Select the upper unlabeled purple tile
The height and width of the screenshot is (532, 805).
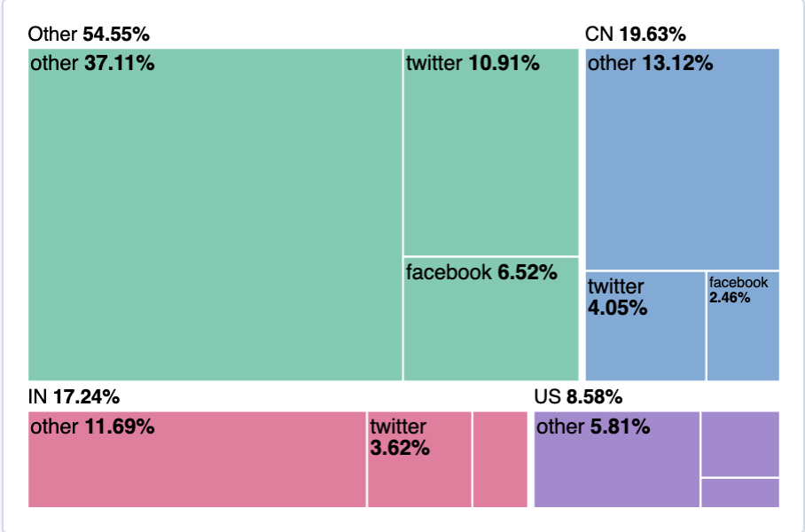tap(740, 443)
